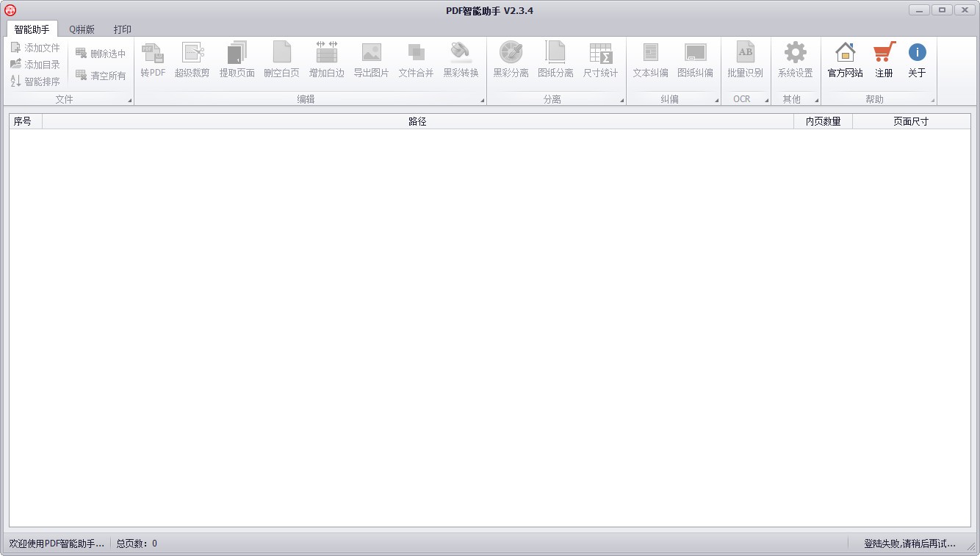Click the 黑彩转换 color conversion icon
This screenshot has height=556, width=980.
pyautogui.click(x=461, y=53)
